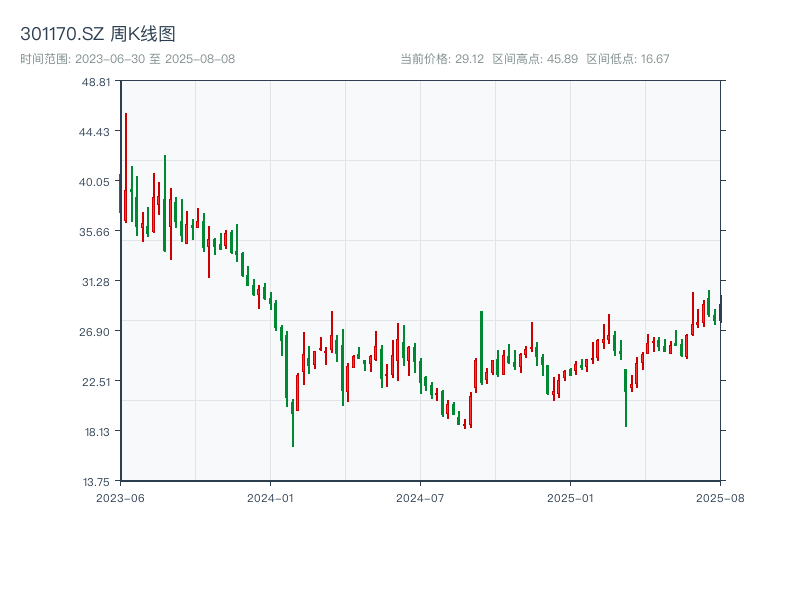Select the 2023-06 date axis label

(120, 497)
